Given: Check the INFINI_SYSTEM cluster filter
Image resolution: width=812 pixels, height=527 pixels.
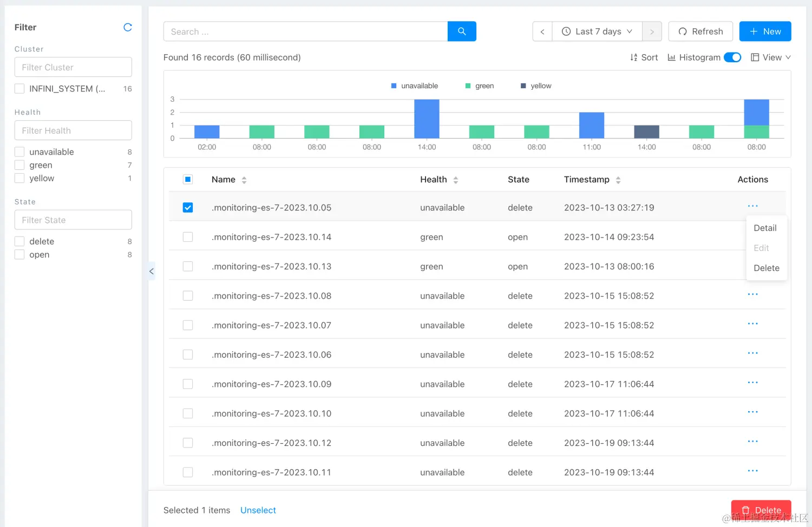Looking at the screenshot, I should [19, 89].
